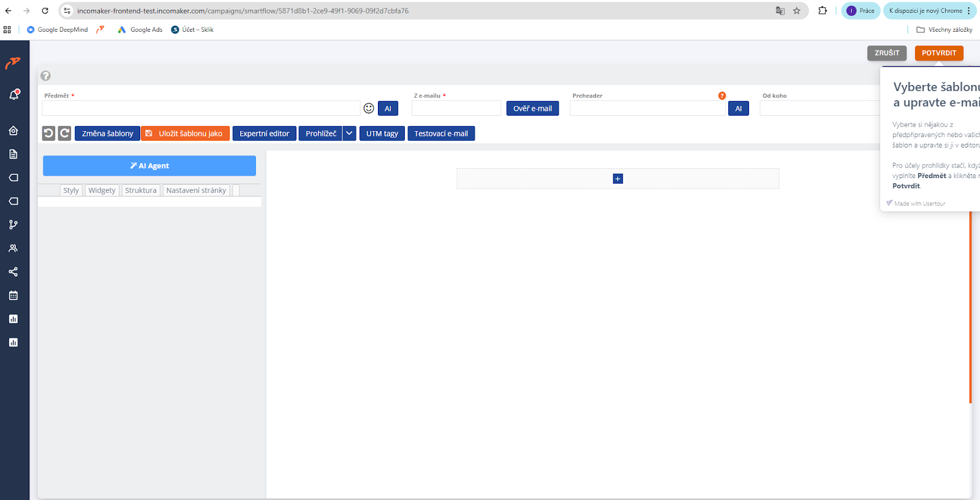Select the Nastavení stránky tab

196,190
